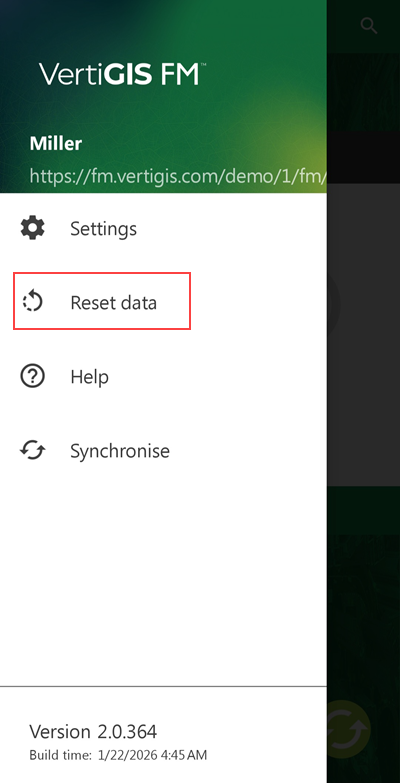The height and width of the screenshot is (783, 400).
Task: Tap the dimmed round sync button
Action: pyautogui.click(x=348, y=729)
